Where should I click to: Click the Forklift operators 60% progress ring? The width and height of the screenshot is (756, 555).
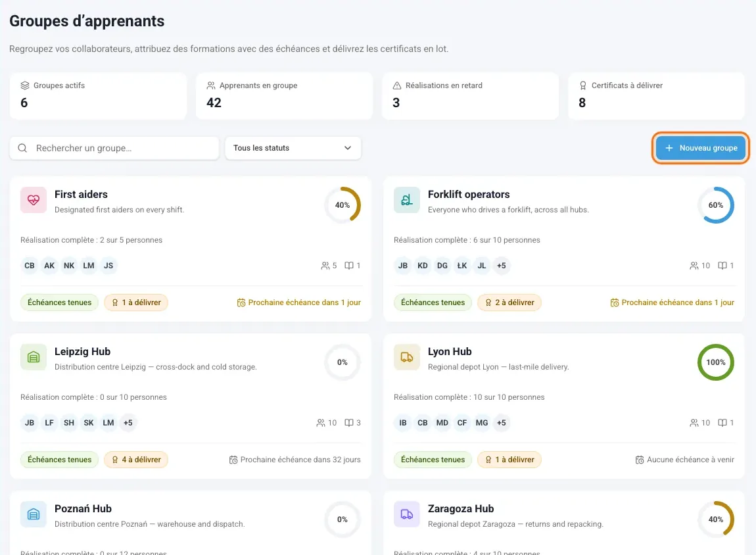tap(716, 205)
